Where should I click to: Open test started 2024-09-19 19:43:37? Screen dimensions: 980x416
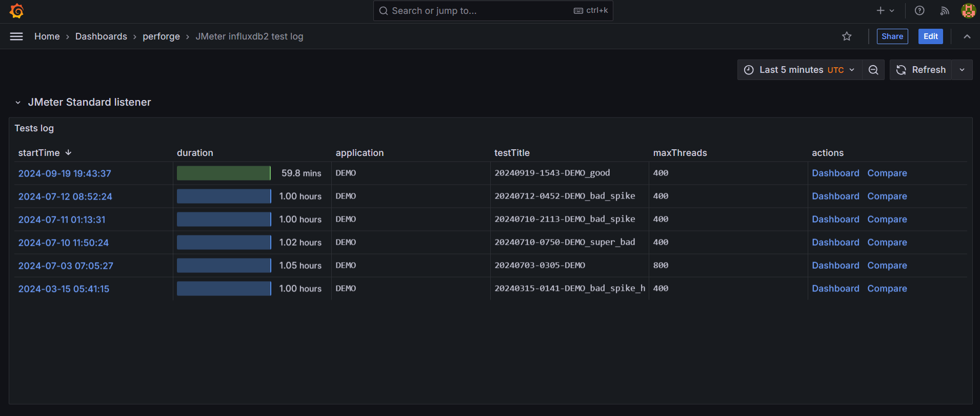[x=65, y=173]
